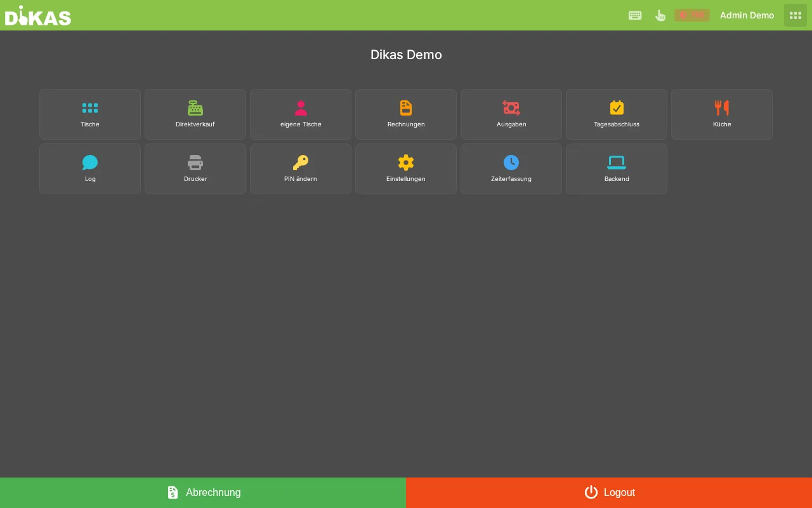
Task: Open the Küche tile
Action: [x=722, y=114]
